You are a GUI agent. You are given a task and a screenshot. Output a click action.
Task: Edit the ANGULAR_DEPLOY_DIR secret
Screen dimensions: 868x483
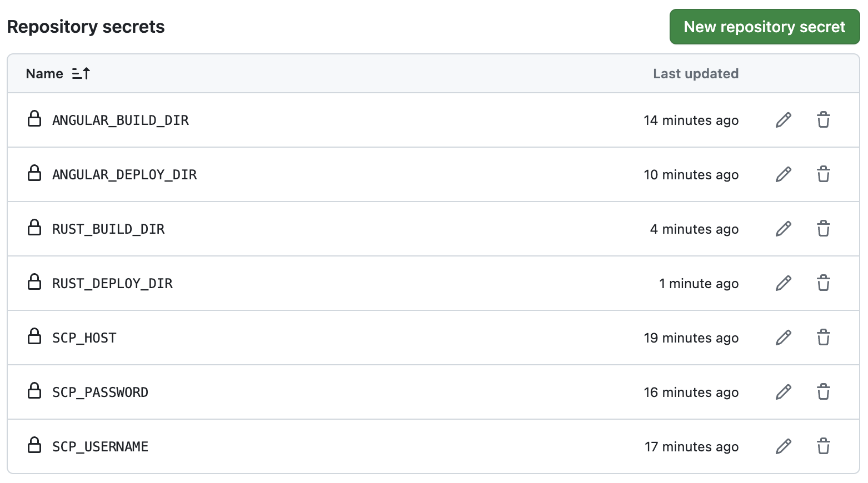click(x=783, y=174)
